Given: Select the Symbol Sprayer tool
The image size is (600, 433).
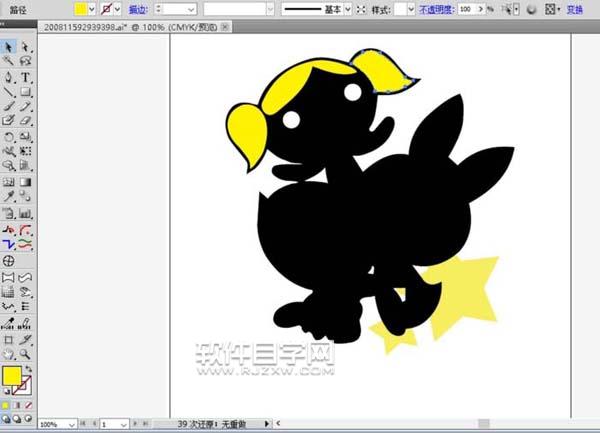Looking at the screenshot, I should pyautogui.click(x=8, y=213).
